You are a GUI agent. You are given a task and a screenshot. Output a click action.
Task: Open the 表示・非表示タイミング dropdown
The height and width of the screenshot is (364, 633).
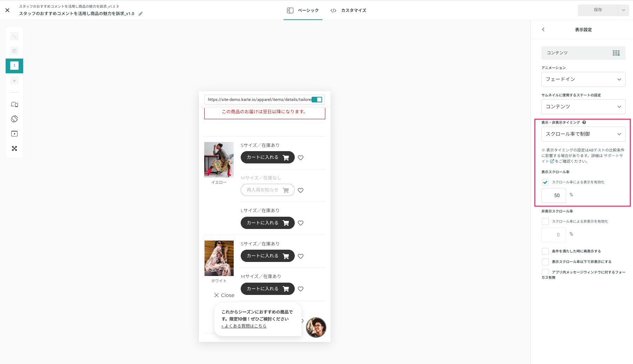tap(583, 134)
